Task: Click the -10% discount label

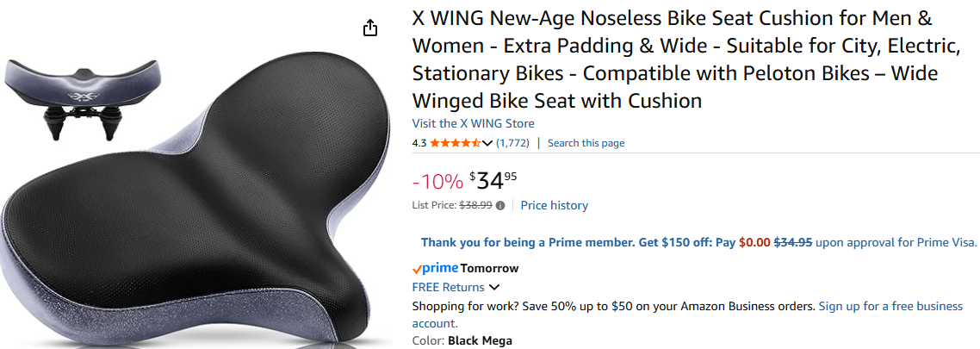Action: pos(437,182)
